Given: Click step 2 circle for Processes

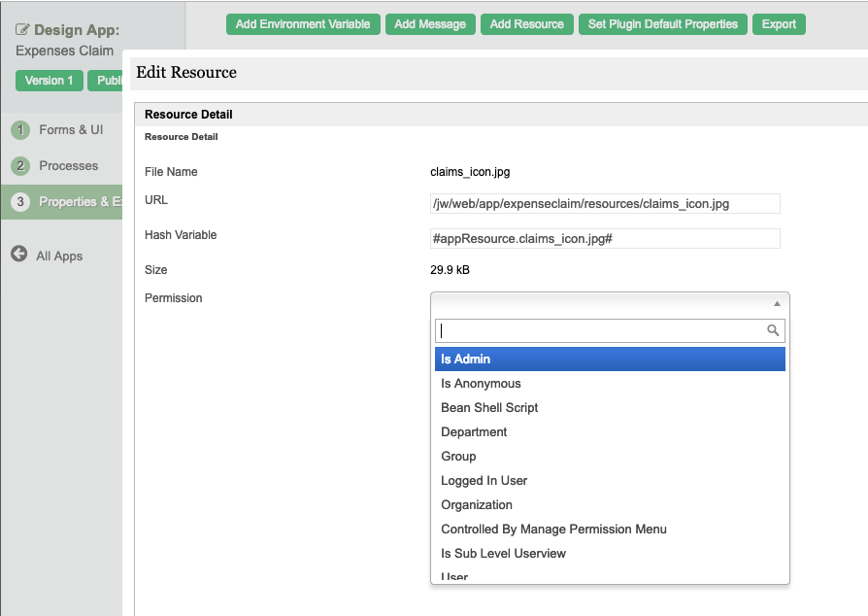Looking at the screenshot, I should pyautogui.click(x=20, y=166).
